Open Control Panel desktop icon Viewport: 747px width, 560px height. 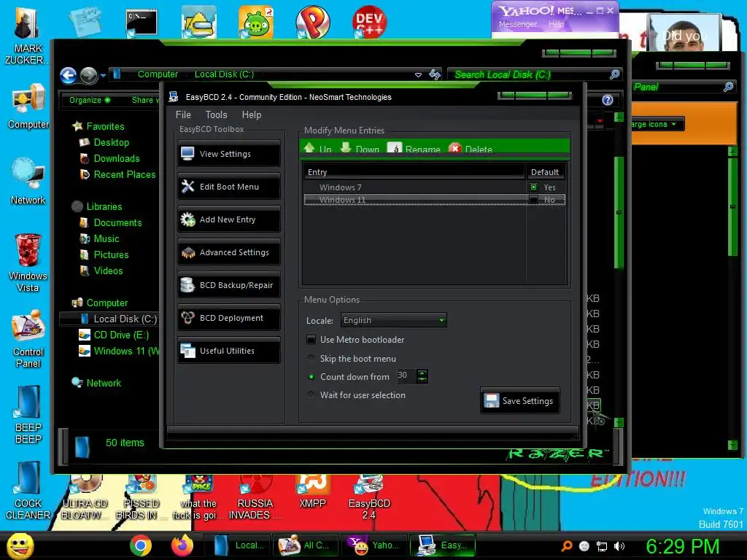point(28,339)
